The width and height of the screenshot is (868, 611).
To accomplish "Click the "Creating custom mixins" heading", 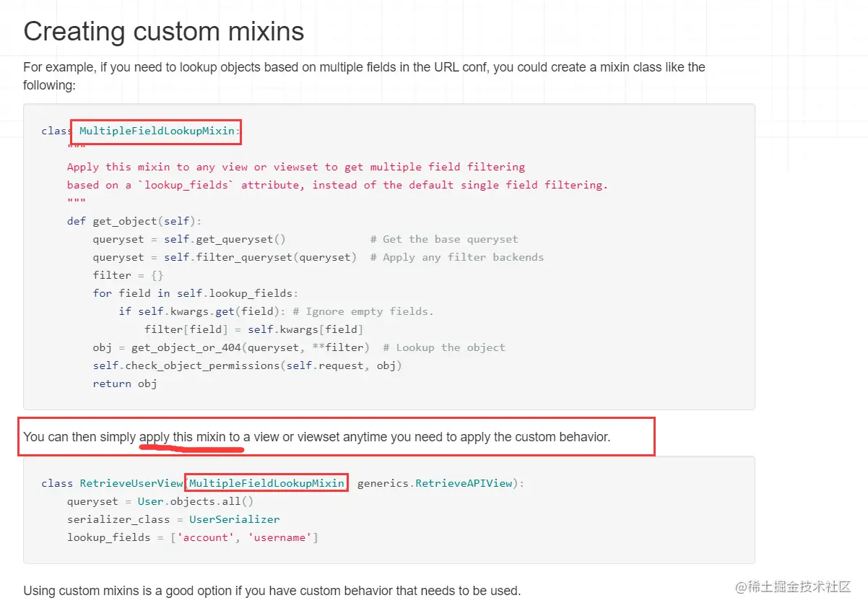I will pos(164,32).
